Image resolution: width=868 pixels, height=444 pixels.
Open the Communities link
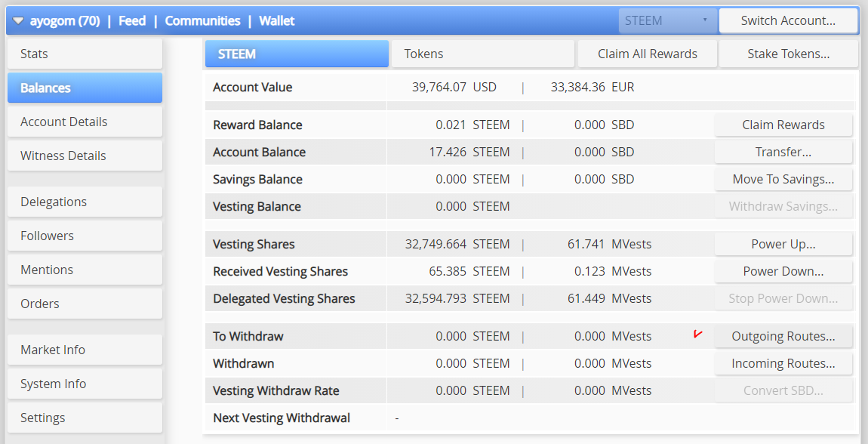coord(202,21)
